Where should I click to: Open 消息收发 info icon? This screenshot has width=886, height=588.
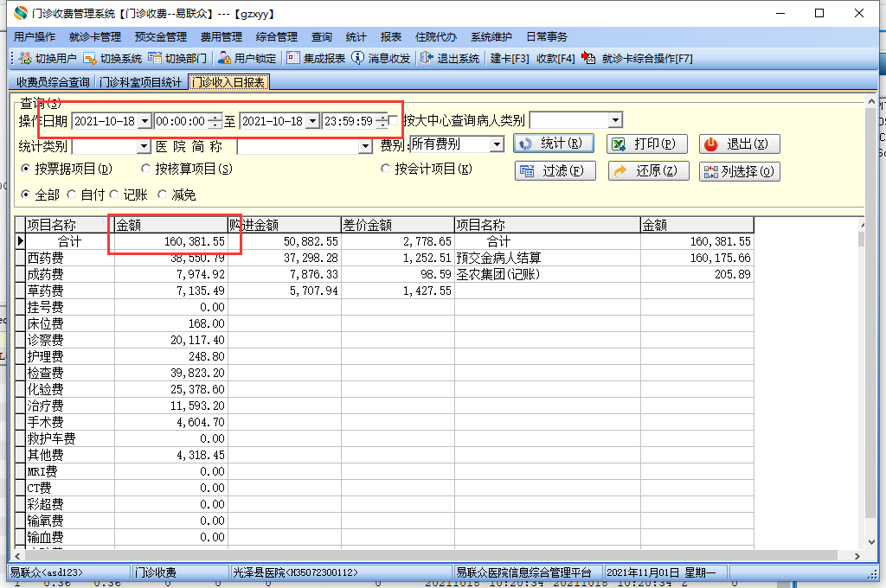[357, 58]
